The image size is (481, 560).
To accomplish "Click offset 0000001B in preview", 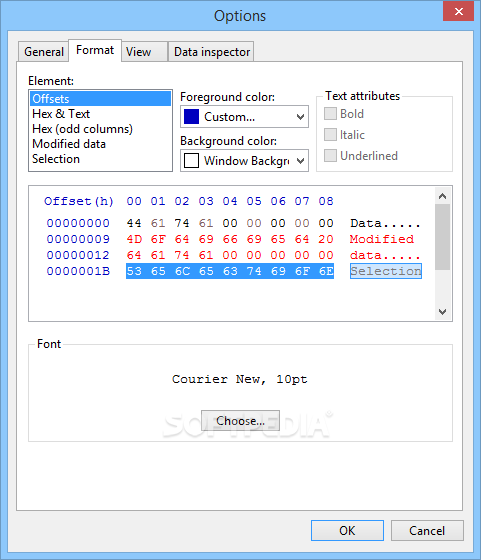I will (x=78, y=271).
